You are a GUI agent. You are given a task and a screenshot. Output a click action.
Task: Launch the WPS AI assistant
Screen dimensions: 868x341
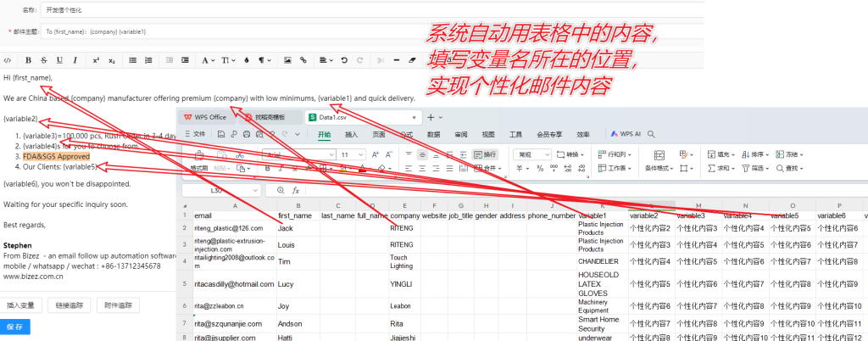click(626, 134)
